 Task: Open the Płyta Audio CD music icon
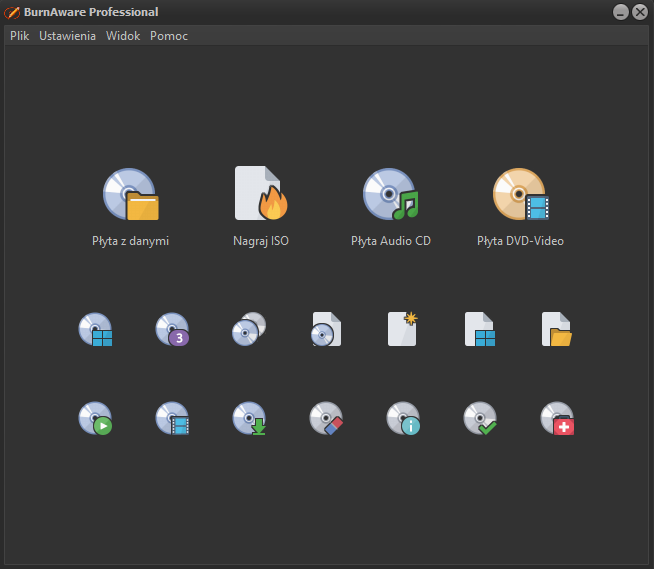click(391, 194)
